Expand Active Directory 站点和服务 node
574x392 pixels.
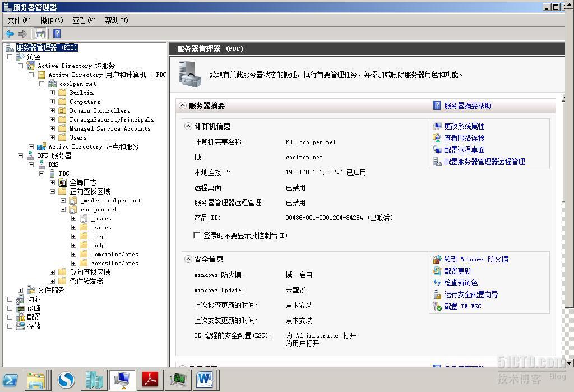[31, 146]
